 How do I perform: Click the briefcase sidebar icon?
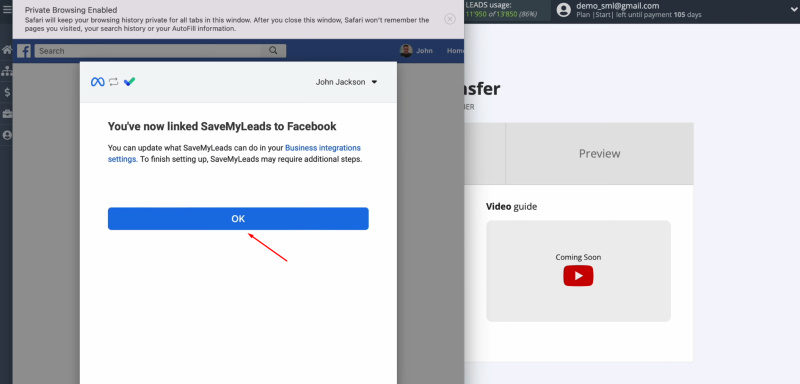[7, 114]
